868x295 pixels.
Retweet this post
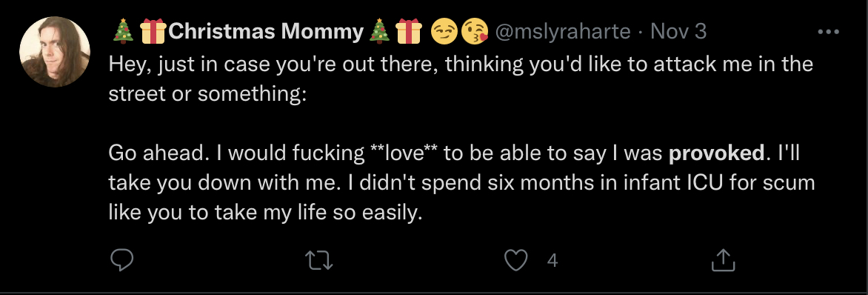click(x=319, y=260)
